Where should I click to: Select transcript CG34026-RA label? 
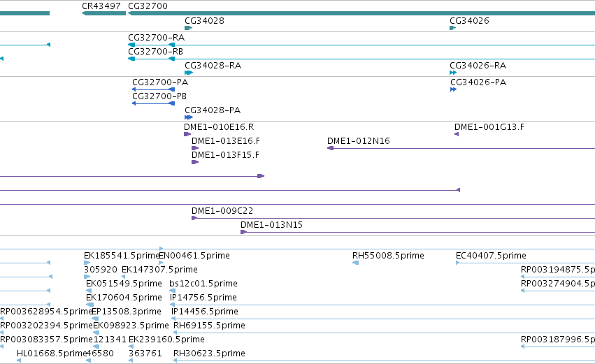[478, 66]
